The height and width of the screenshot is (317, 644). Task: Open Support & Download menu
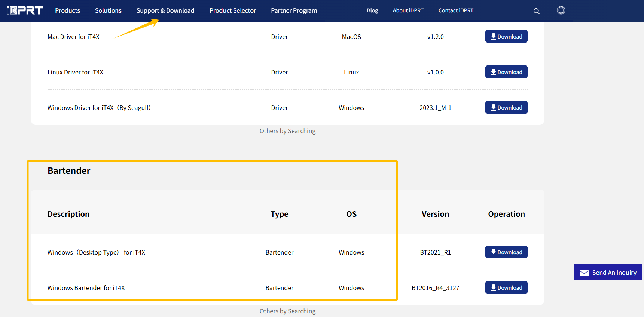tap(165, 10)
